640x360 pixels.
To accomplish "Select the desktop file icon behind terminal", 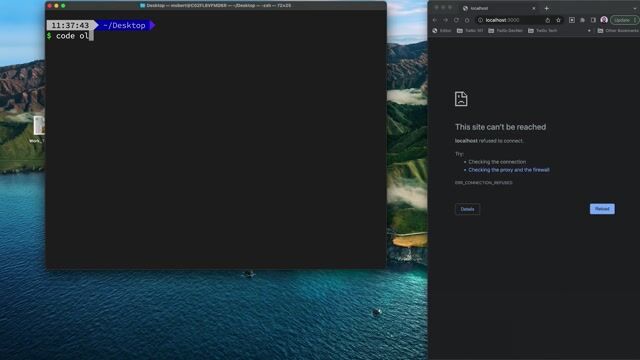I will coord(39,125).
